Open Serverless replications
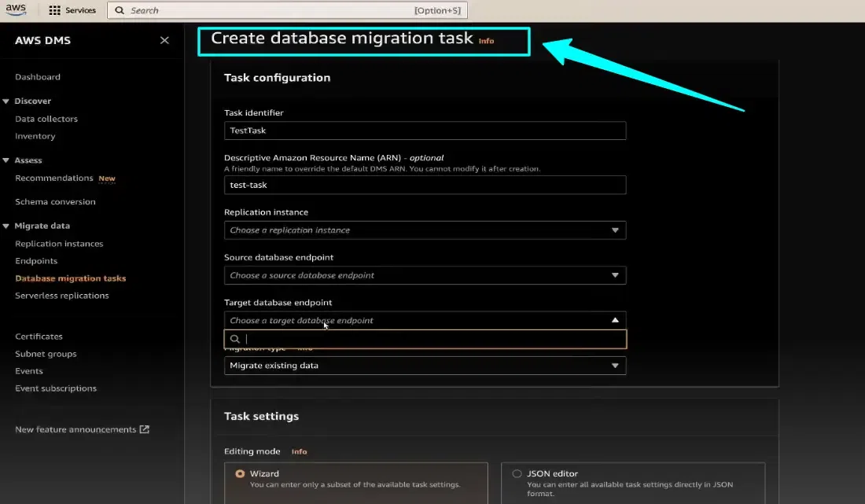The width and height of the screenshot is (865, 504). point(62,296)
